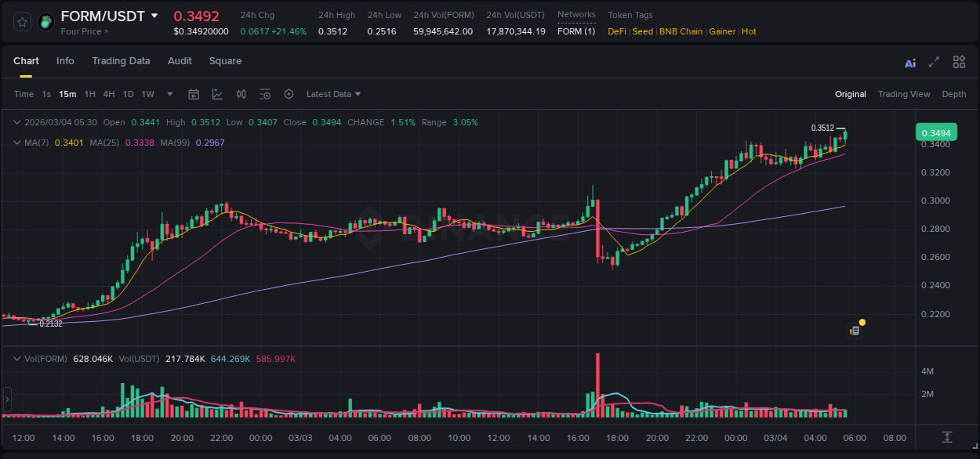This screenshot has height=459, width=980.
Task: Open the Latest Data dropdown
Action: coord(333,94)
